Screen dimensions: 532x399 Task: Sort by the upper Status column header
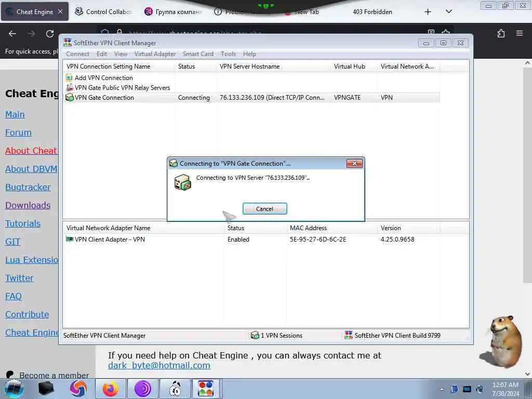coord(196,66)
